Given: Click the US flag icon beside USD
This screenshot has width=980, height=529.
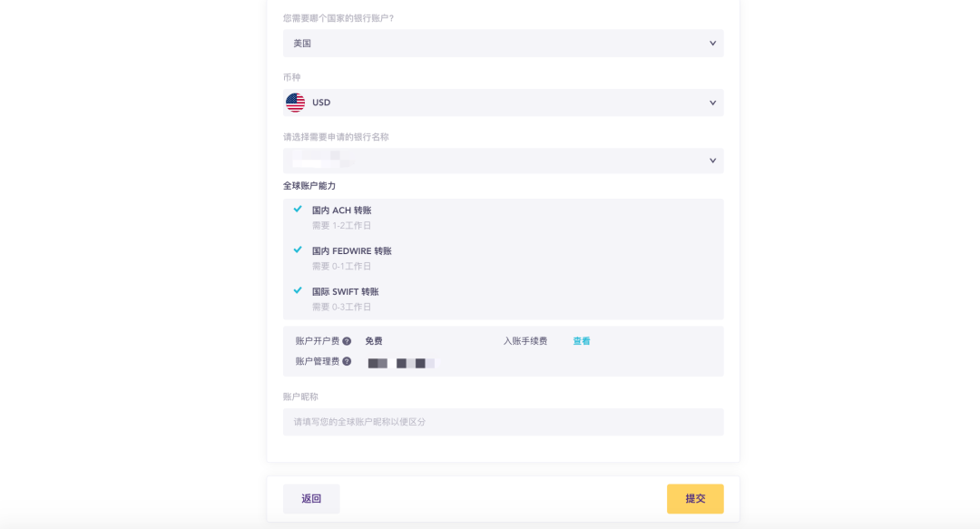Looking at the screenshot, I should (x=295, y=103).
